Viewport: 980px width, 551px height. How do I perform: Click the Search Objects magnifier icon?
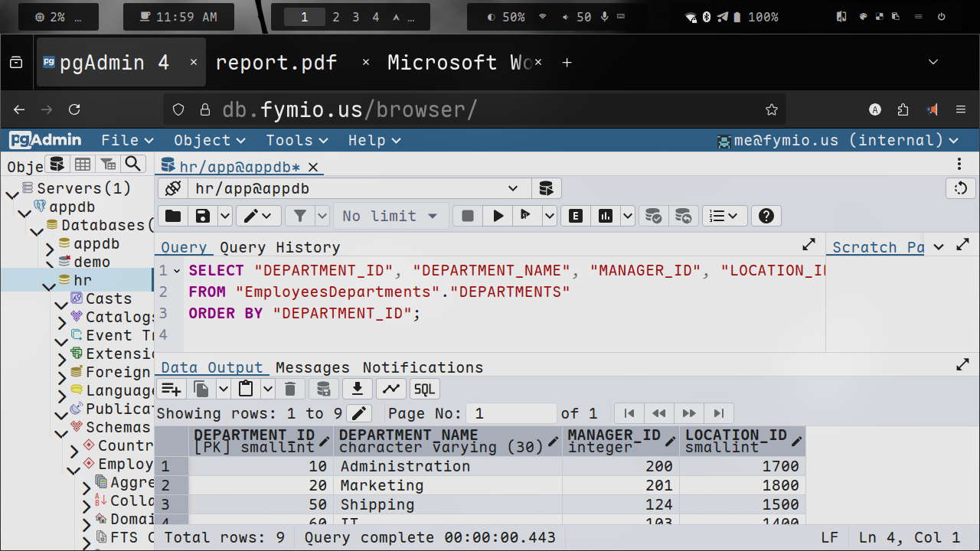(134, 164)
